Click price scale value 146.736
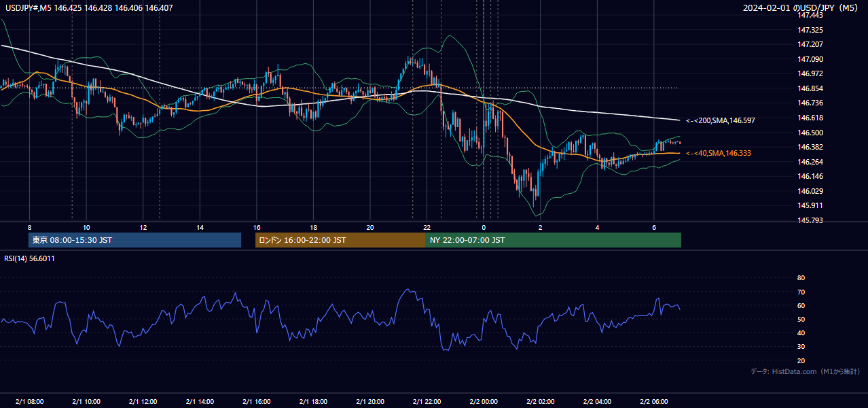 tap(810, 103)
